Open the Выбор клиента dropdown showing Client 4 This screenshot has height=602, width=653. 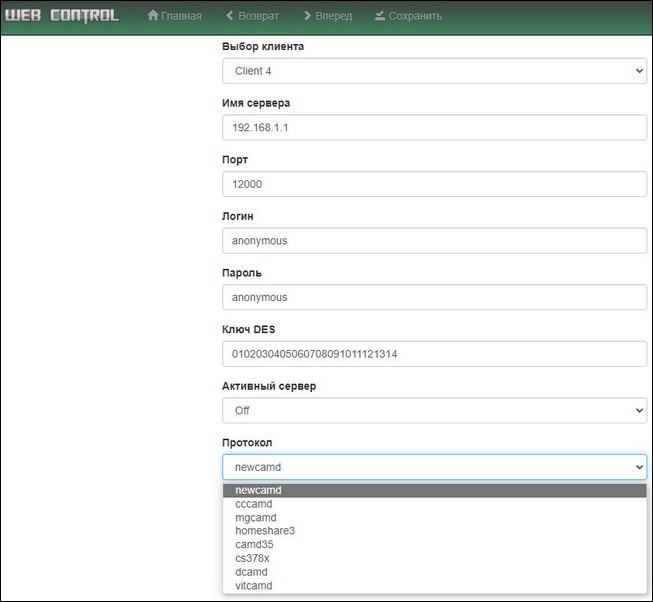pos(434,71)
